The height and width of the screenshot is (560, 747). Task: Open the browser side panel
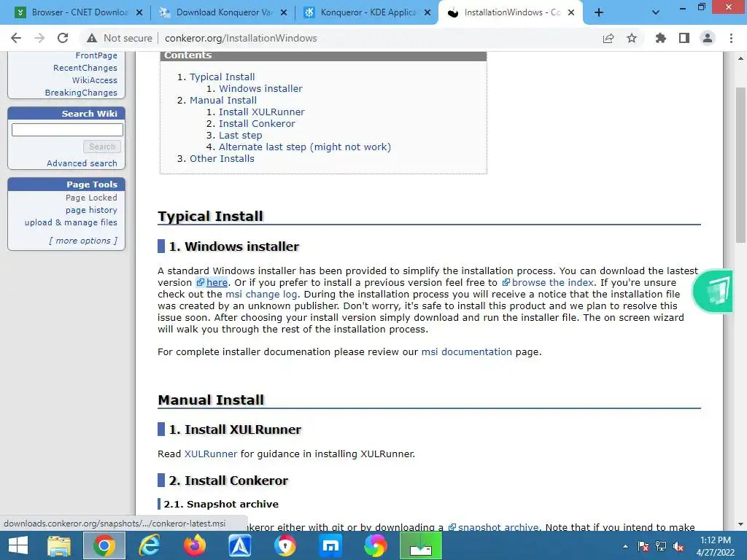(684, 38)
